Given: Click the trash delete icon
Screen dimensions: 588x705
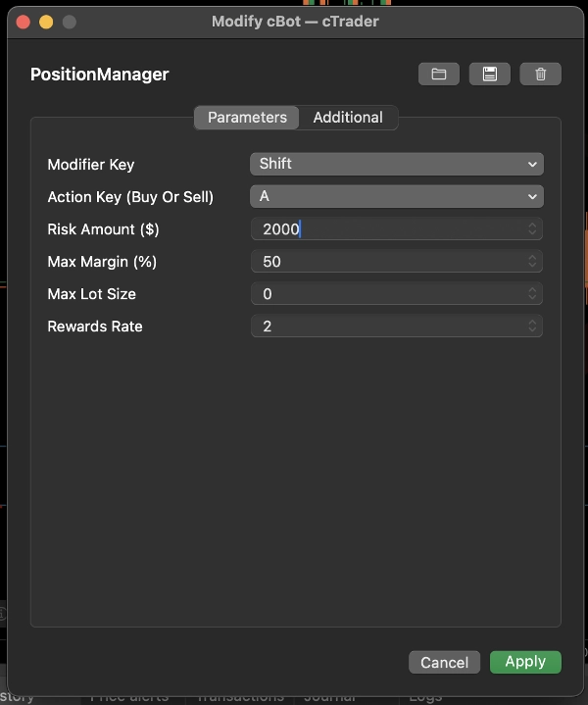Looking at the screenshot, I should (541, 75).
